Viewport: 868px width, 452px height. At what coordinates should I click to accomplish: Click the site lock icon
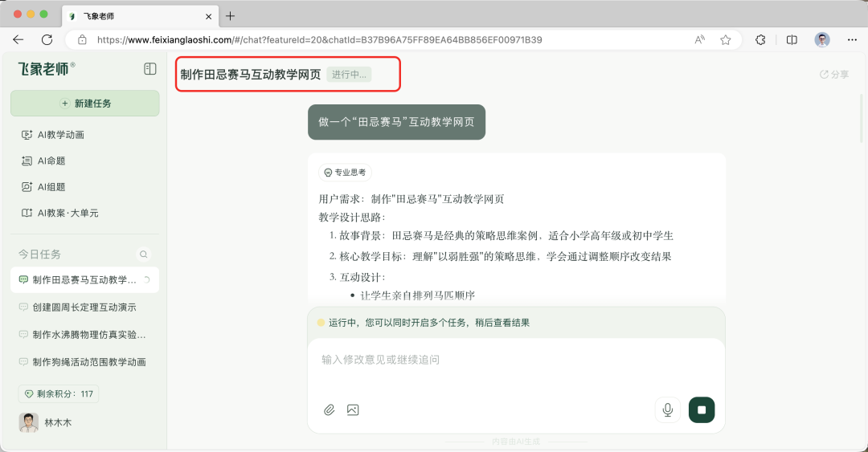pos(82,40)
